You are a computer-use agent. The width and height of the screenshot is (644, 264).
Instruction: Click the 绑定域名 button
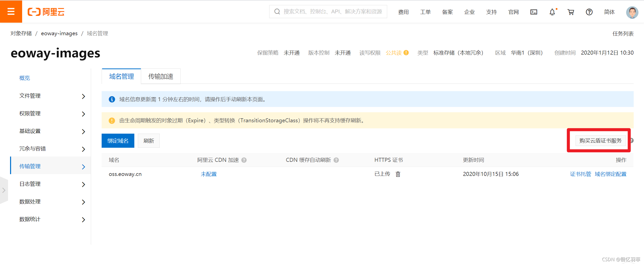pyautogui.click(x=118, y=141)
